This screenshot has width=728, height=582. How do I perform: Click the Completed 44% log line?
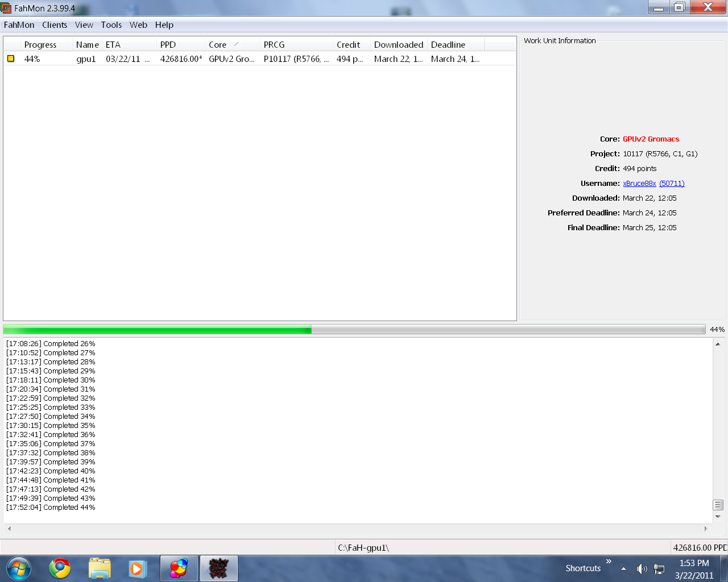[51, 508]
